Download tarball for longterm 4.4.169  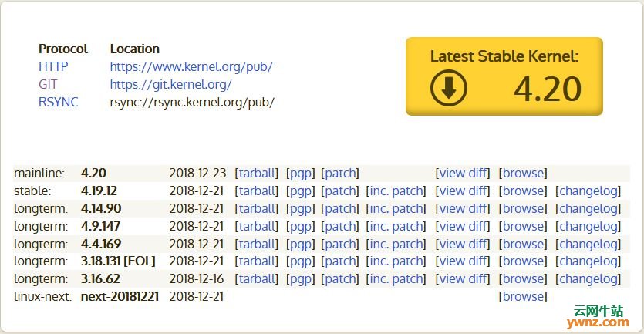pyautogui.click(x=257, y=244)
